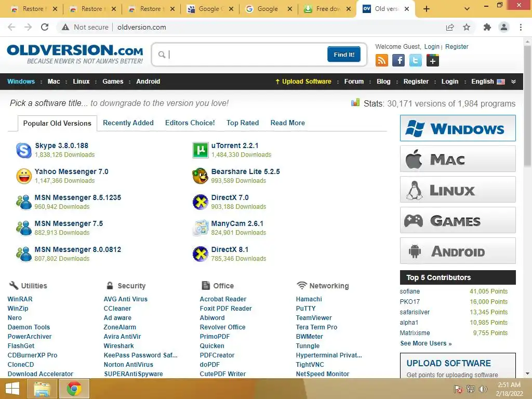Click the Find It! button

344,54
